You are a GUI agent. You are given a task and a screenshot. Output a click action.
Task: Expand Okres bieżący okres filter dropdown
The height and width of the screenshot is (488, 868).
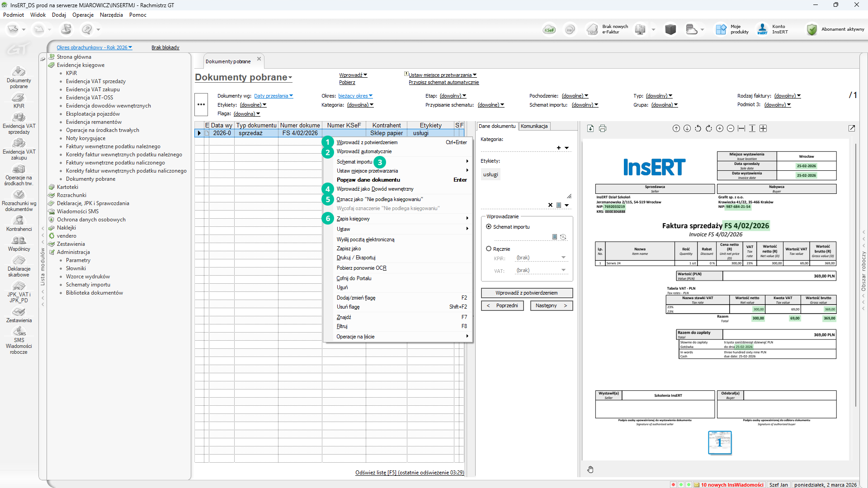355,96
